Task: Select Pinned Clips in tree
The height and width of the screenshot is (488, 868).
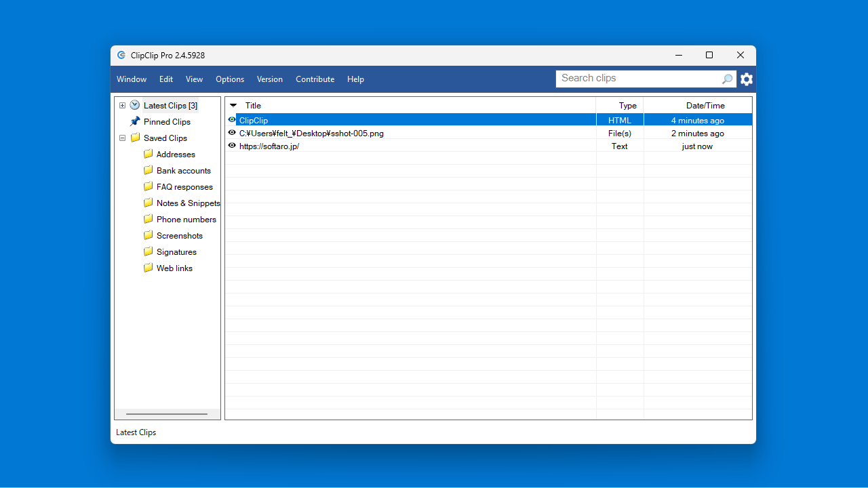Action: (x=167, y=121)
